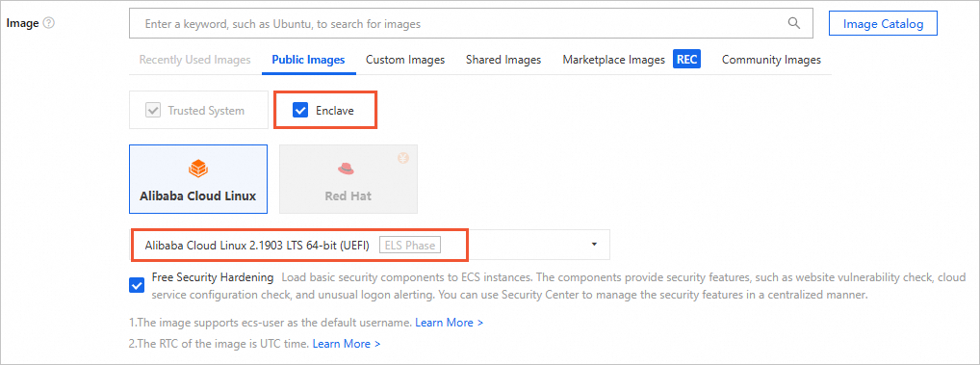The width and height of the screenshot is (980, 365).
Task: Open the Image Catalog button
Action: pos(883,24)
